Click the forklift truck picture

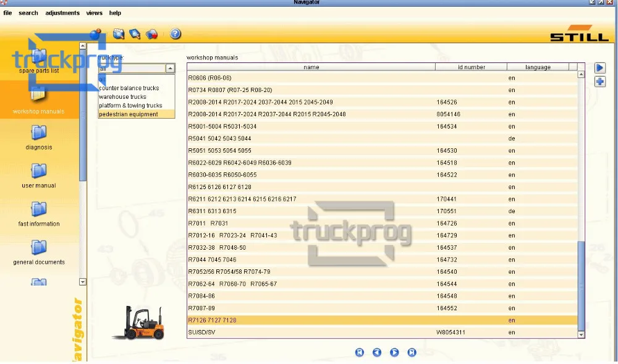tap(138, 323)
